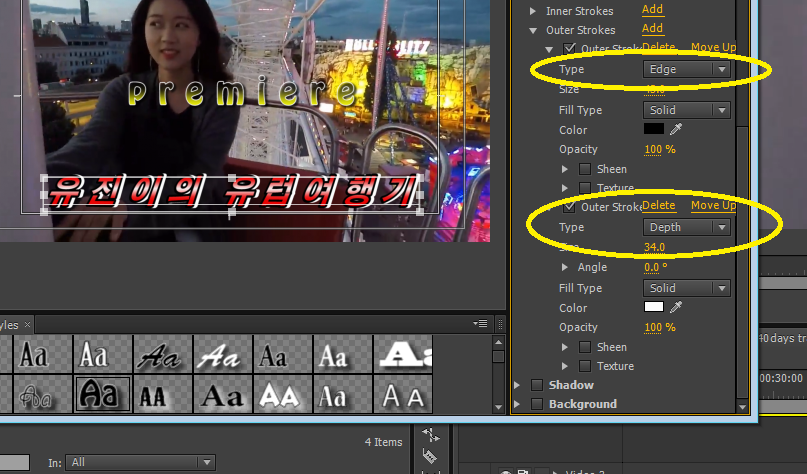Viewport: 807px width, 474px height.
Task: Click the Depth stroke Size 34.0 value
Action: 654,247
